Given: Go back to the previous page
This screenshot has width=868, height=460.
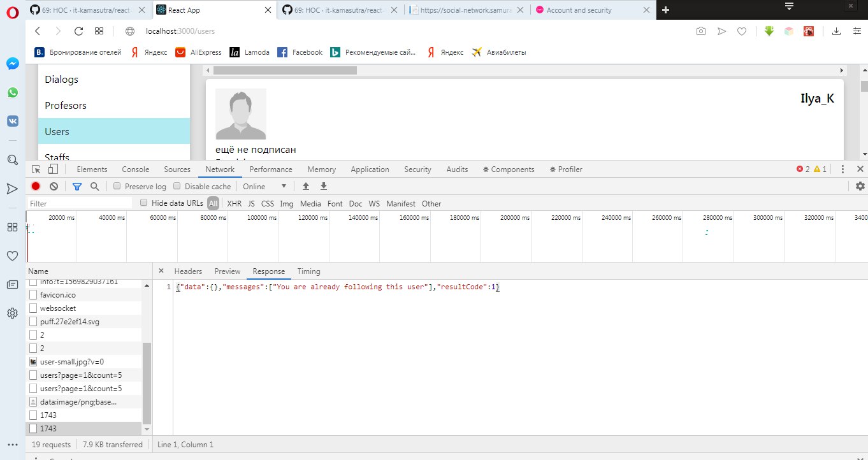Looking at the screenshot, I should pos(38,31).
